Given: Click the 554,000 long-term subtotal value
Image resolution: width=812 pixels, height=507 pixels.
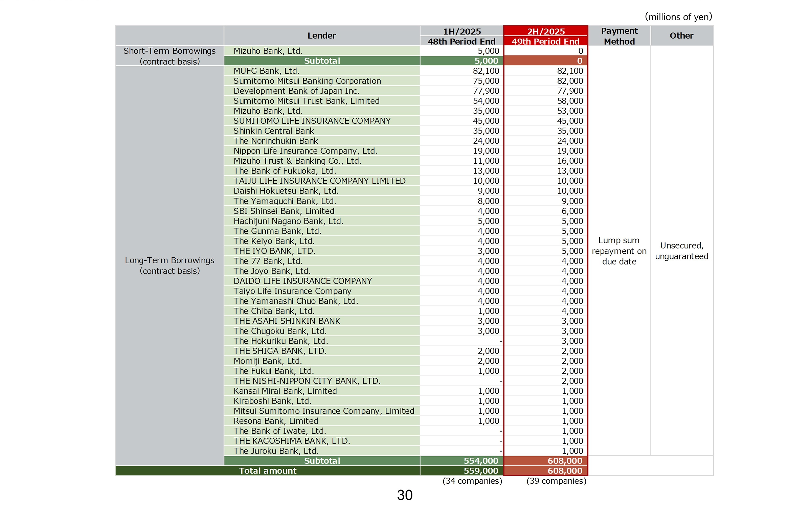Looking at the screenshot, I should click(481, 461).
